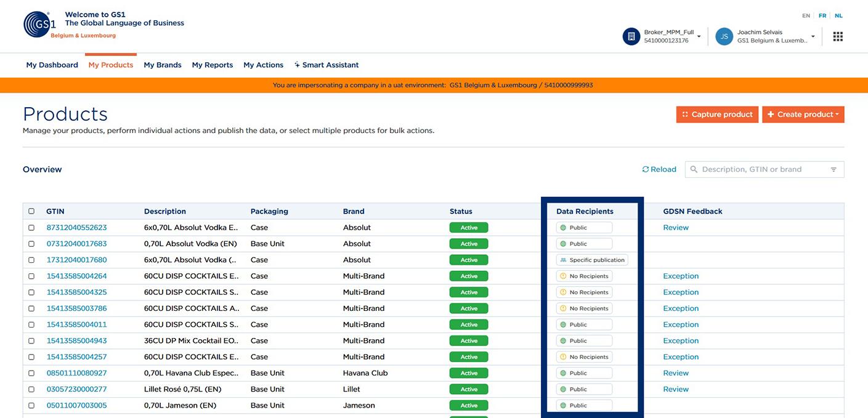The height and width of the screenshot is (418, 868).
Task: Tick the checkbox for GTIN 08501110080927
Action: click(x=31, y=373)
